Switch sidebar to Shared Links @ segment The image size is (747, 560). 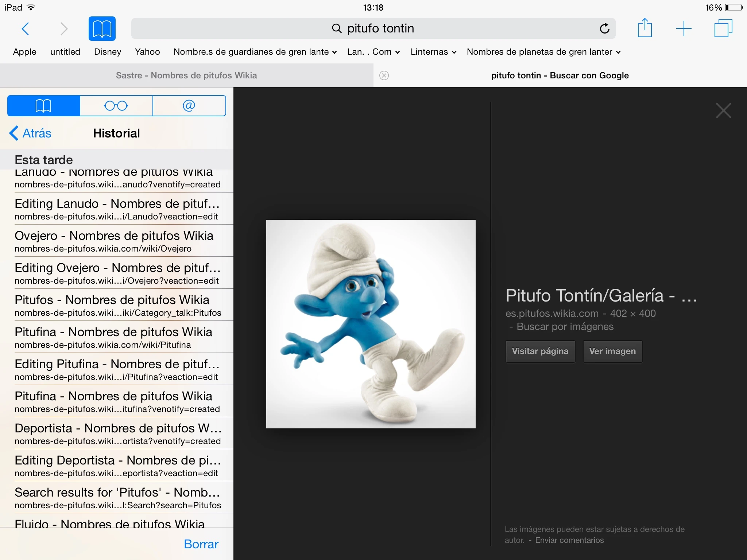pyautogui.click(x=189, y=106)
